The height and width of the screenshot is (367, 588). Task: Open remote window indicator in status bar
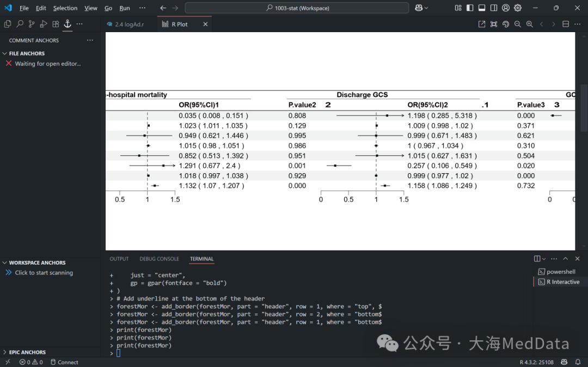[8, 362]
